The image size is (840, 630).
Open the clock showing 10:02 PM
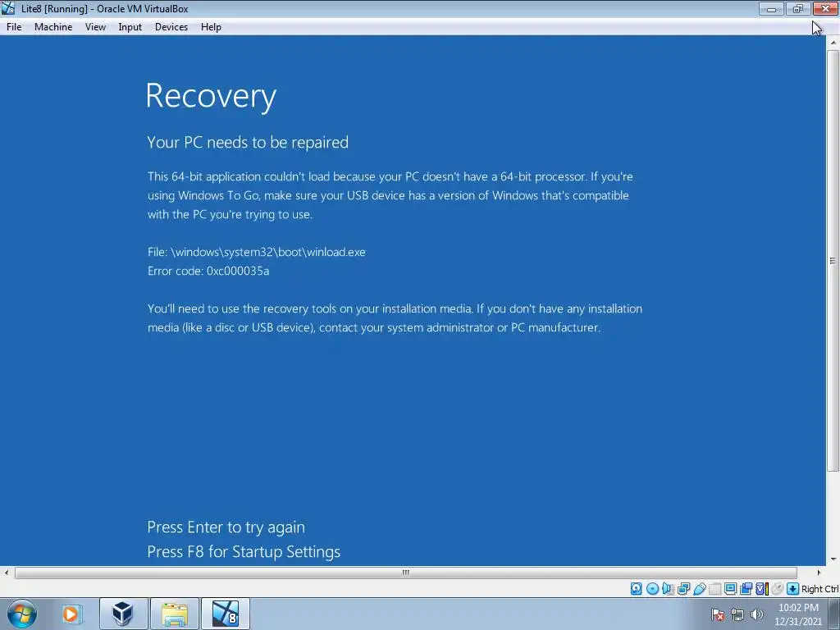[x=797, y=614]
